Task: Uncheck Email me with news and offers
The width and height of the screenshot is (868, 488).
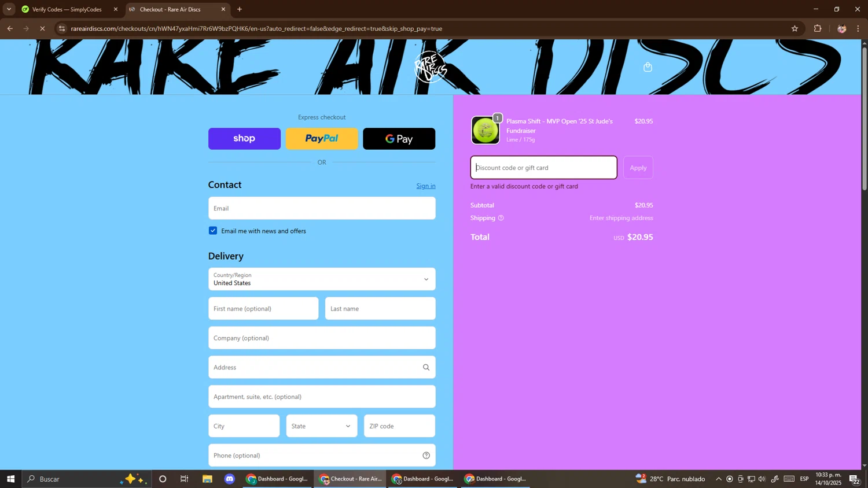Action: (213, 231)
